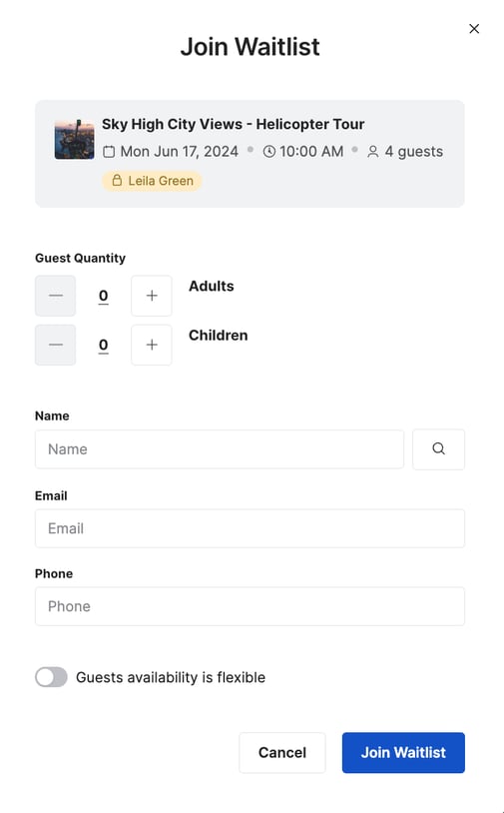Cancel the waitlist form
Image resolution: width=504 pixels, height=813 pixels.
[282, 752]
